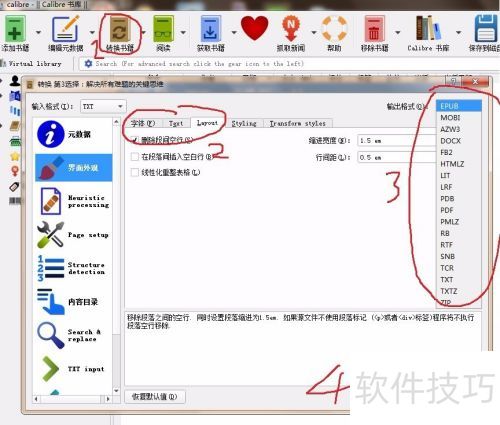Expand the View dropdown arrow

(183, 32)
